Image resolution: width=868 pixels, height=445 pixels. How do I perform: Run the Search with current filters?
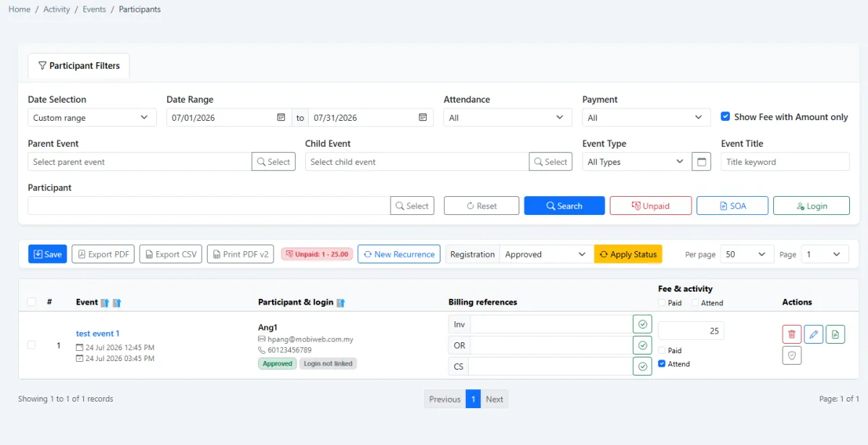(x=564, y=205)
